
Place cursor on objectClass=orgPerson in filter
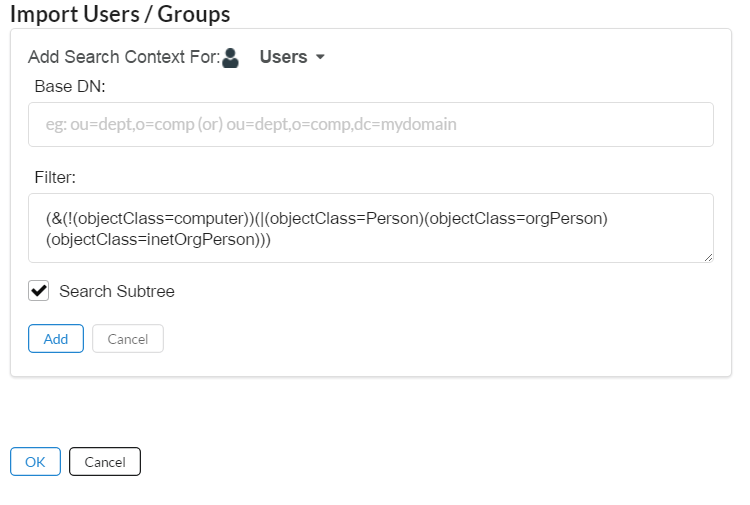pyautogui.click(x=515, y=219)
